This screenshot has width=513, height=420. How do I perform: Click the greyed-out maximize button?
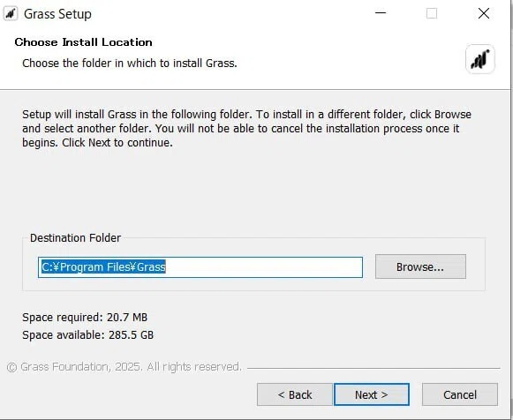click(432, 13)
